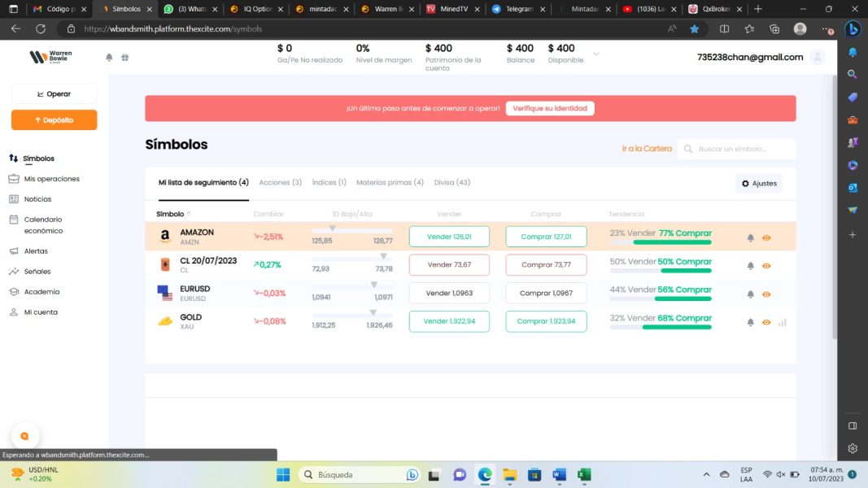Viewport: 868px width, 488px height.
Task: Open Mis operaciones in sidebar
Action: point(44,179)
